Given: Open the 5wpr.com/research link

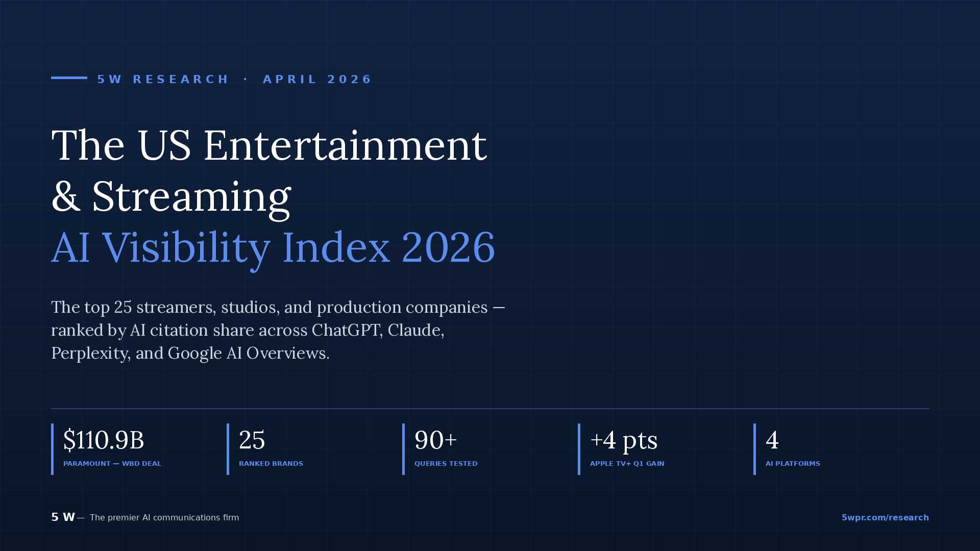Looking at the screenshot, I should click(x=885, y=517).
